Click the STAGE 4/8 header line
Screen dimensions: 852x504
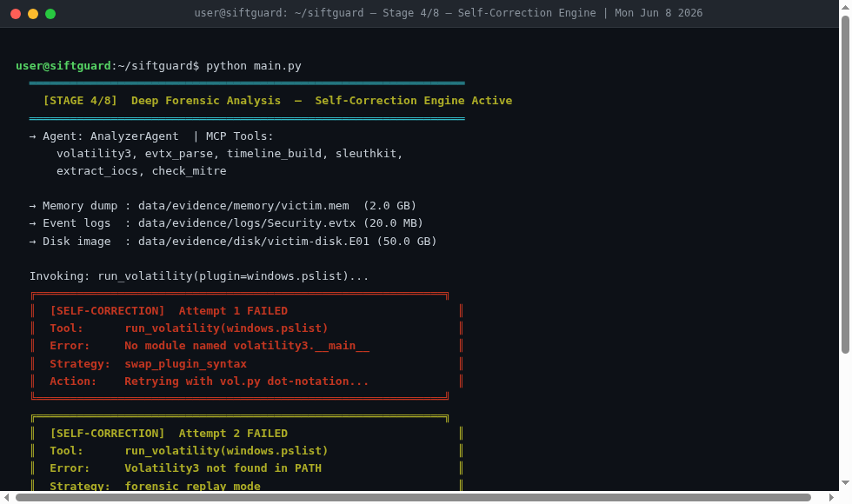pos(277,101)
